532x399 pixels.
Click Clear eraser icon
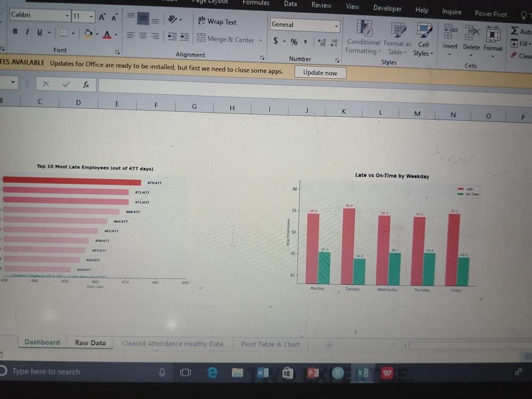tap(514, 55)
